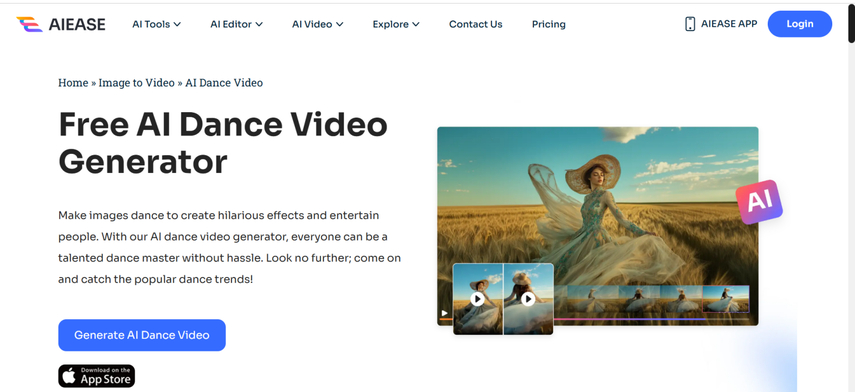Image resolution: width=855 pixels, height=392 pixels.
Task: Click the small play arrow on video timeline
Action: click(444, 313)
